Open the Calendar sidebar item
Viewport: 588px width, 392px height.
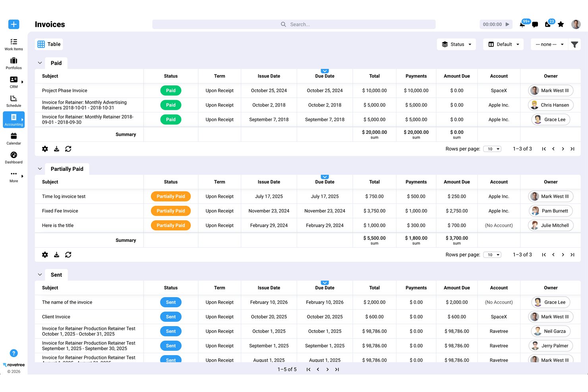[14, 139]
